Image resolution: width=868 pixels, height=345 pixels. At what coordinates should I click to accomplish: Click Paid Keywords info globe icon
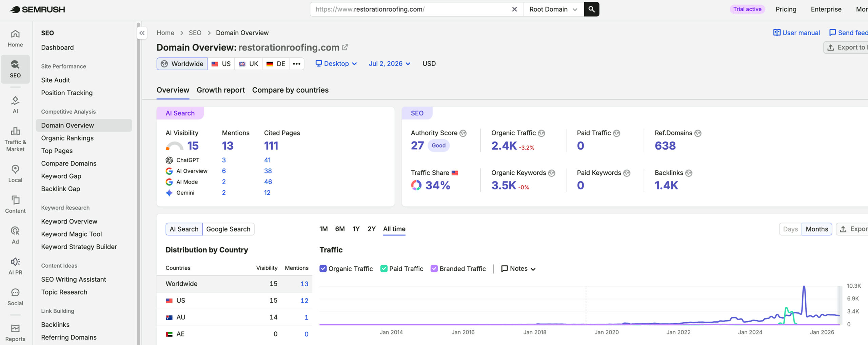click(x=627, y=173)
